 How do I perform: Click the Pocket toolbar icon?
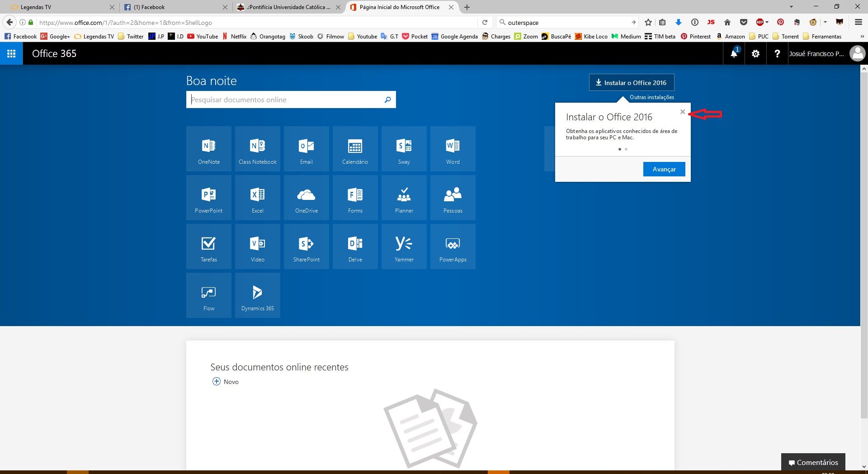pos(744,22)
